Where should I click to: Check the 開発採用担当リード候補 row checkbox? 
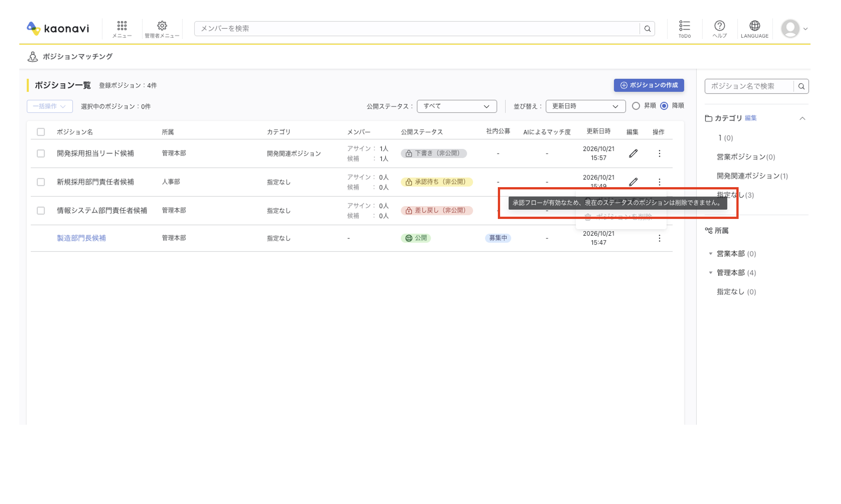tap(41, 153)
